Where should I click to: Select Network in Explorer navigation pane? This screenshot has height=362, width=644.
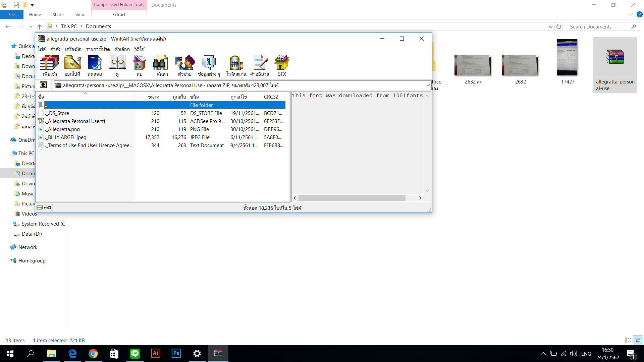[x=28, y=247]
